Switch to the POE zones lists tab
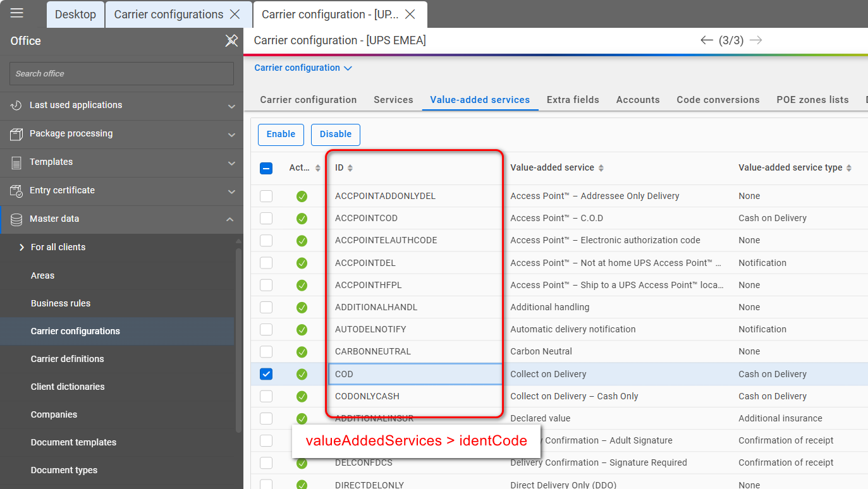 pyautogui.click(x=812, y=100)
